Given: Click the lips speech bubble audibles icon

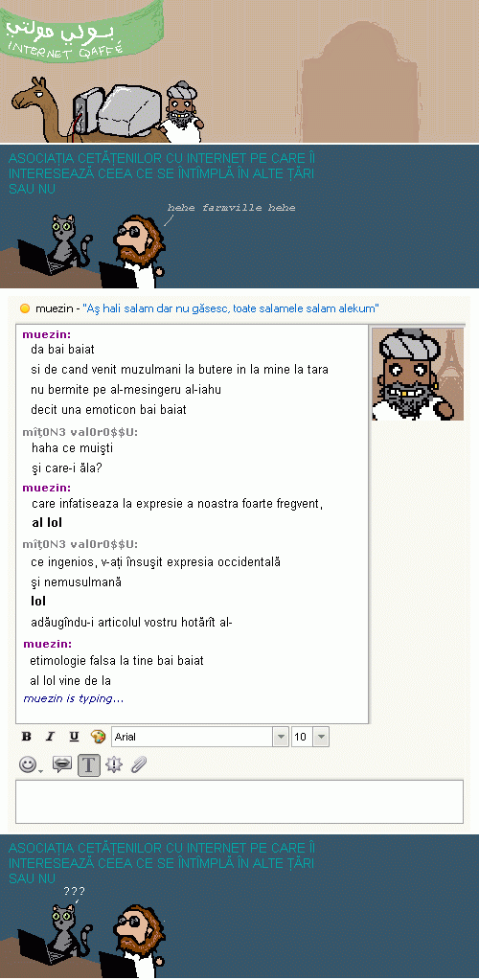Looking at the screenshot, I should [x=62, y=764].
